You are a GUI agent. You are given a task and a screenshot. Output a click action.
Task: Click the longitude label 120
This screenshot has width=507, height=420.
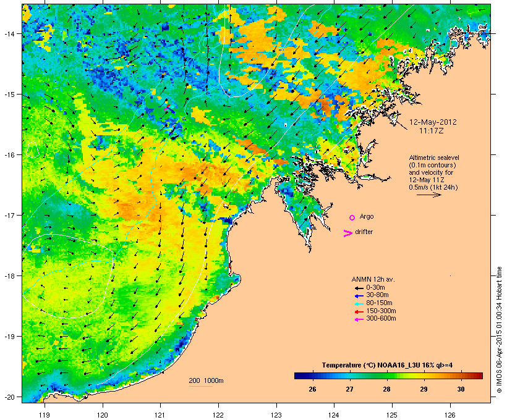(103, 415)
